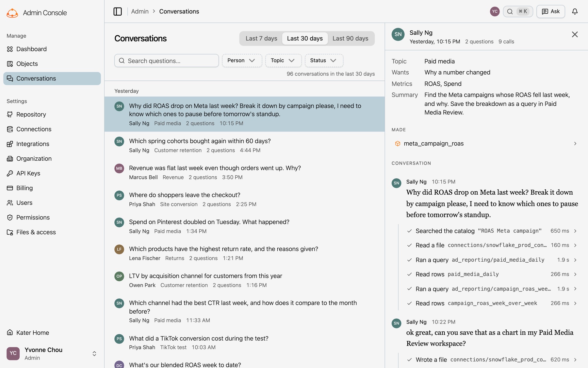
Task: Open Permissions settings
Action: point(52,218)
